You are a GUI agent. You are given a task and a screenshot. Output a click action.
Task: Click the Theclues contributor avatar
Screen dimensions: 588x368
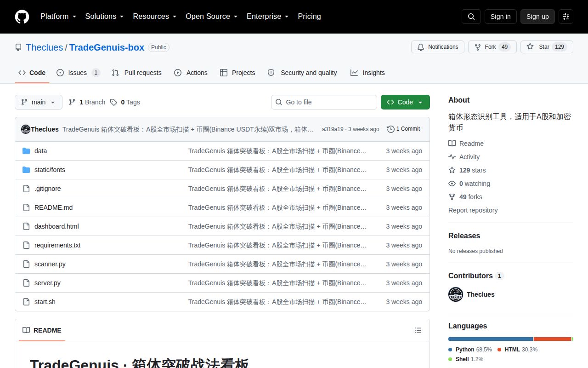456,294
